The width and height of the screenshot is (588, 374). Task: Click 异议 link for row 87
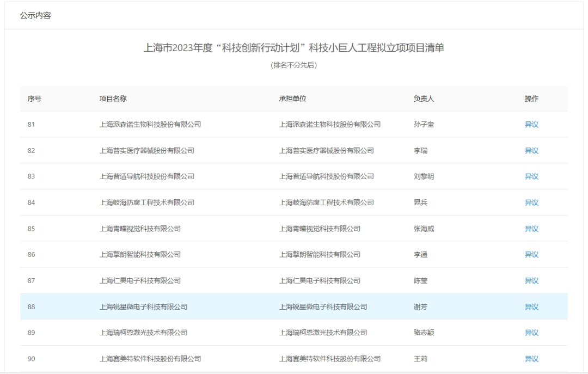(x=531, y=281)
